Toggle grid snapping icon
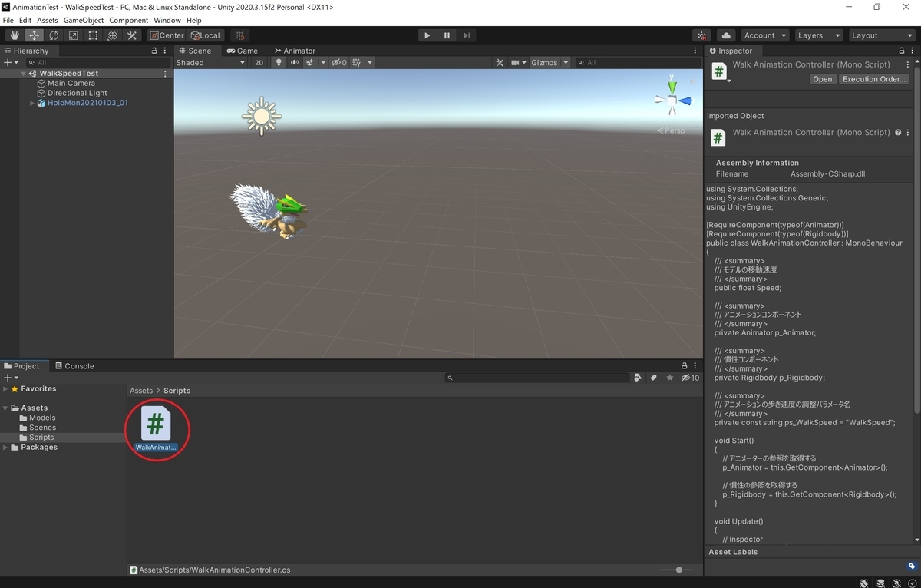Screen dimensions: 921x588 pyautogui.click(x=240, y=35)
